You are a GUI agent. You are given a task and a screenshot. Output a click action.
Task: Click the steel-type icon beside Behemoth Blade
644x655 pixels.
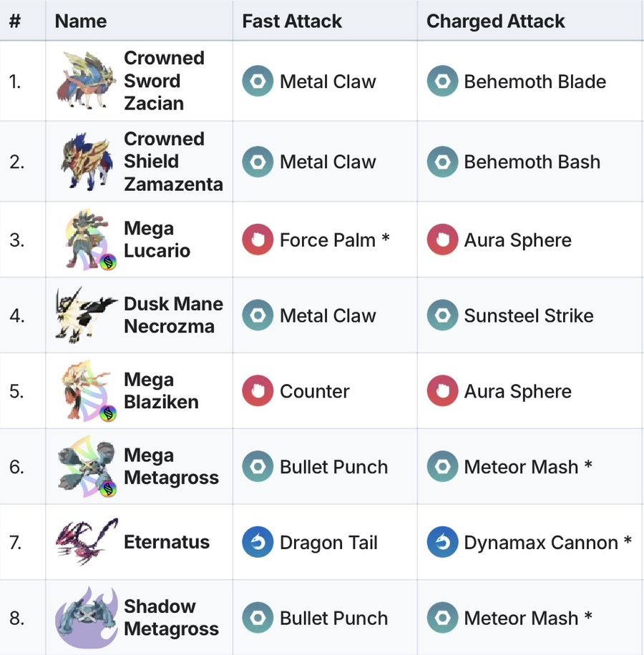click(442, 82)
